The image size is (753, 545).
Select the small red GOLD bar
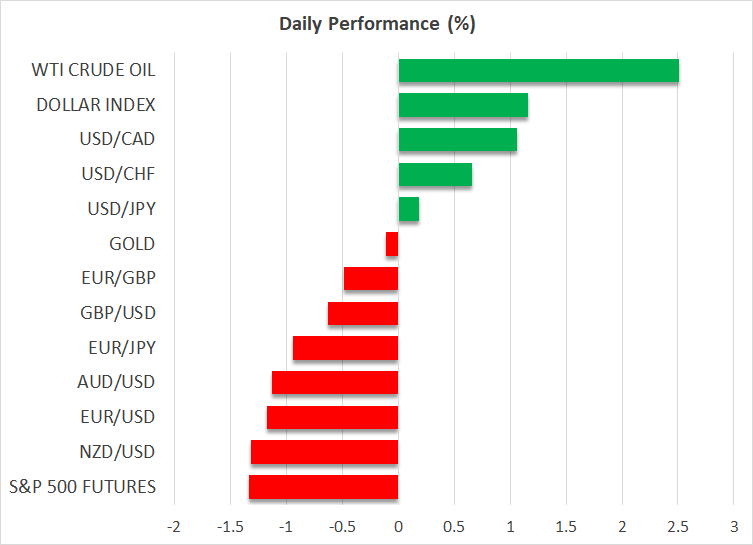(x=392, y=244)
